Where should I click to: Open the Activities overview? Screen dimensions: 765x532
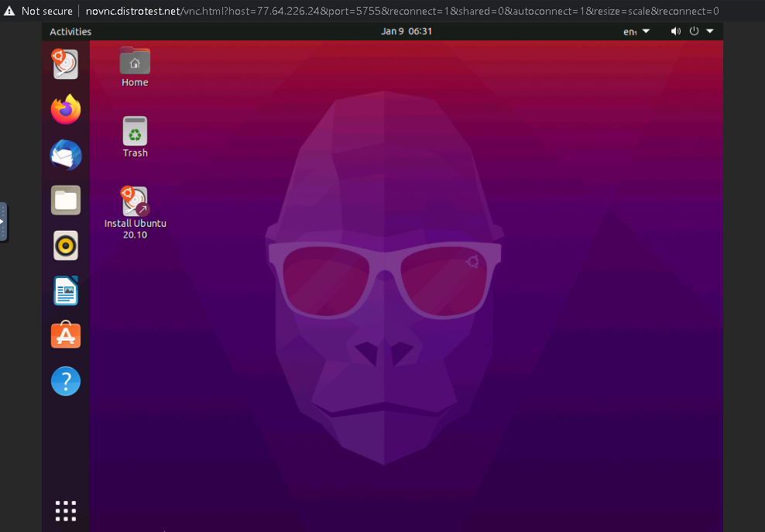70,31
